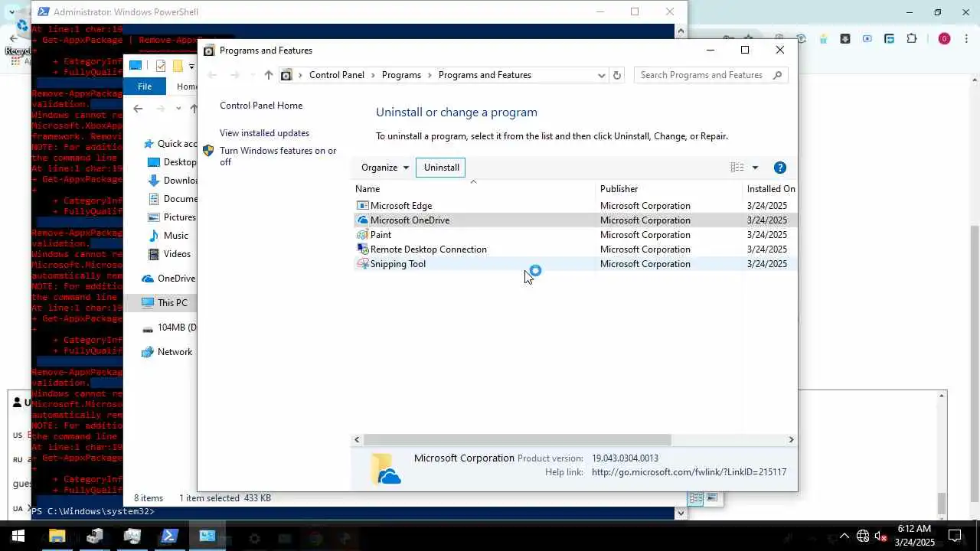This screenshot has height=551, width=980.
Task: Select Quick access in File Explorer tree
Action: coord(177,144)
